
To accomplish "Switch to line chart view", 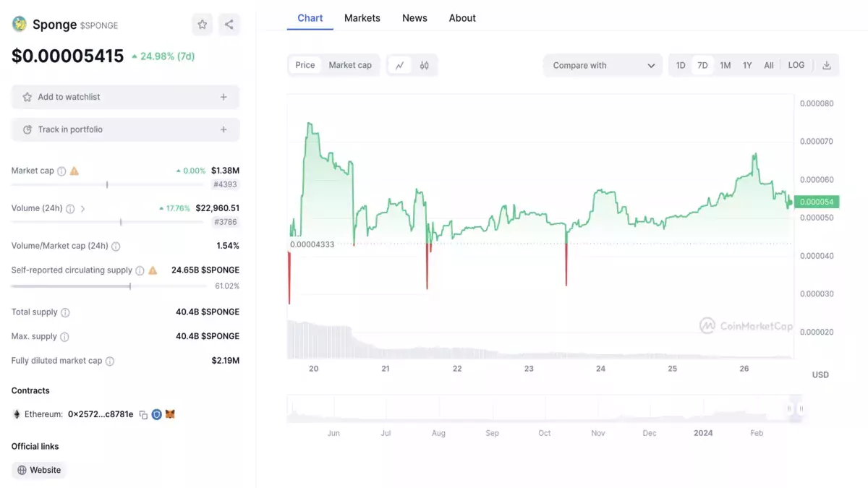I will [399, 65].
